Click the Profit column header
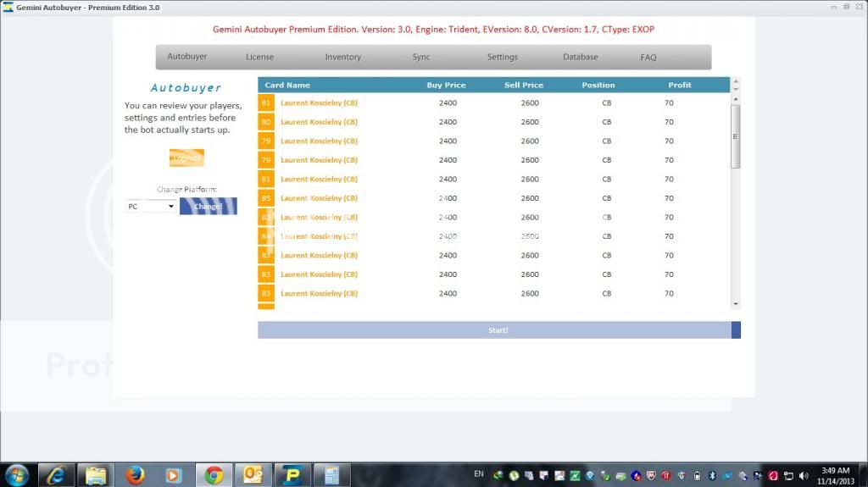This screenshot has height=487, width=868. pos(679,86)
